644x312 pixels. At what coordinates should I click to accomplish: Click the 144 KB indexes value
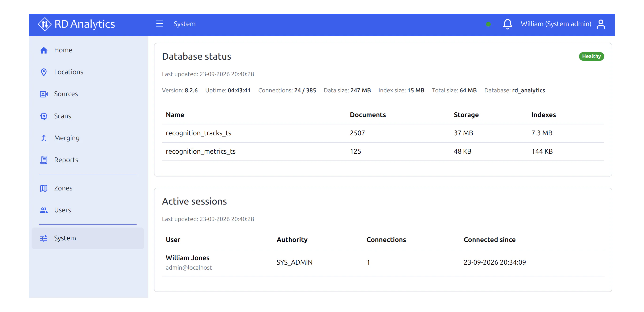click(542, 151)
